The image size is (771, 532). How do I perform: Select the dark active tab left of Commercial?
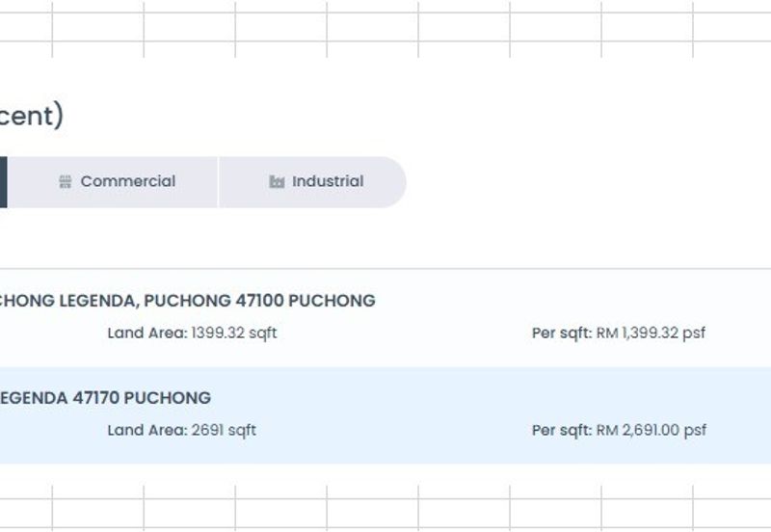[3, 182]
